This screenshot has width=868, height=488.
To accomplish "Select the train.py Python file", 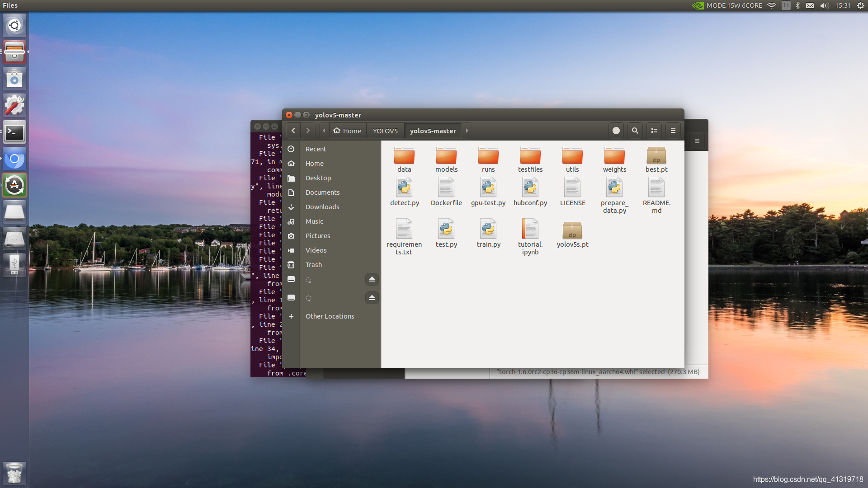I will point(488,230).
